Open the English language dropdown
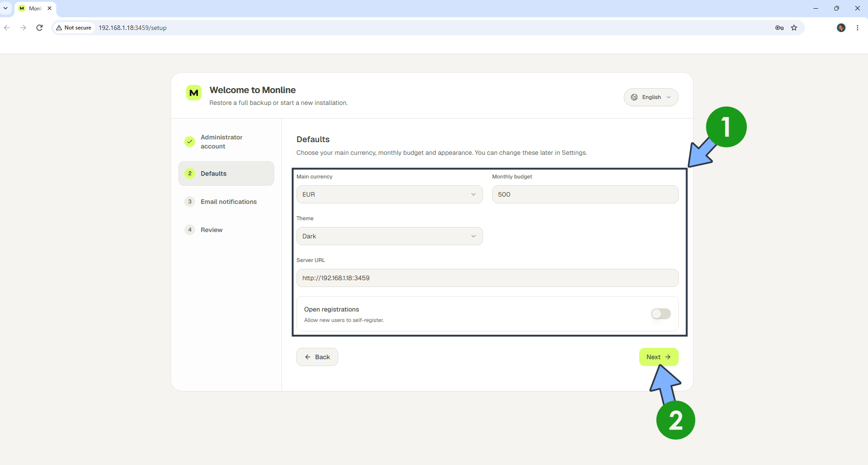This screenshot has height=465, width=868. coord(651,97)
